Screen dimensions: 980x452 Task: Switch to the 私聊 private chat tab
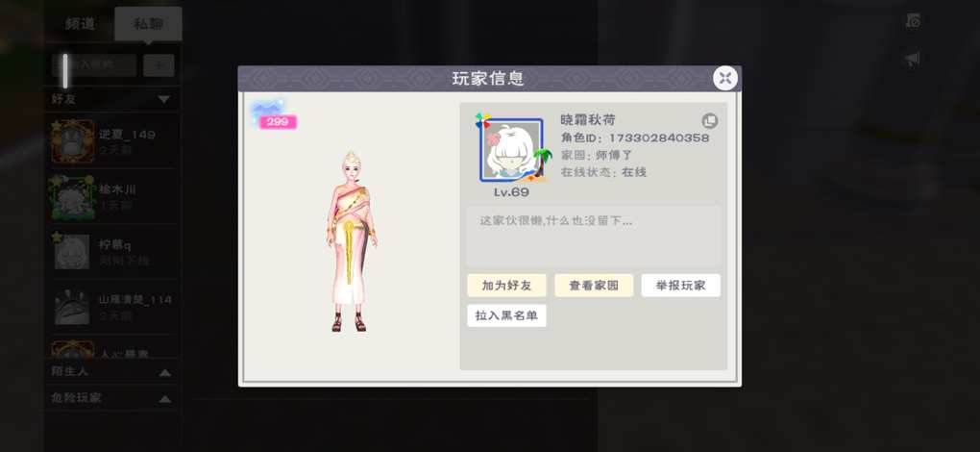coord(148,24)
